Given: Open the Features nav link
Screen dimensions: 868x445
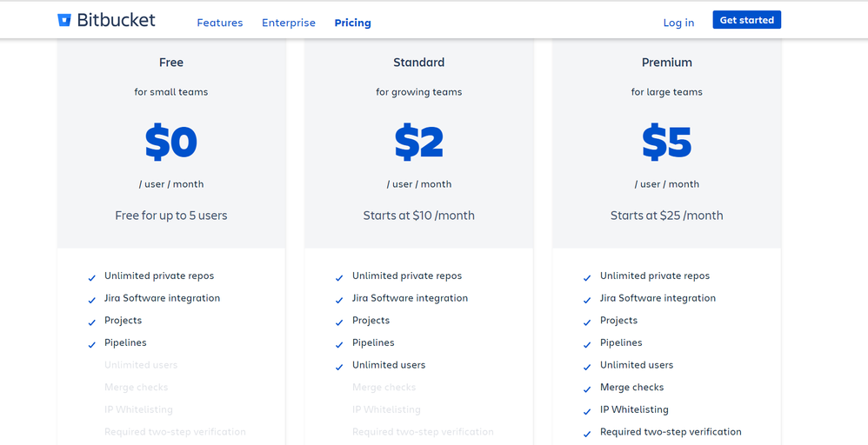Looking at the screenshot, I should [220, 23].
